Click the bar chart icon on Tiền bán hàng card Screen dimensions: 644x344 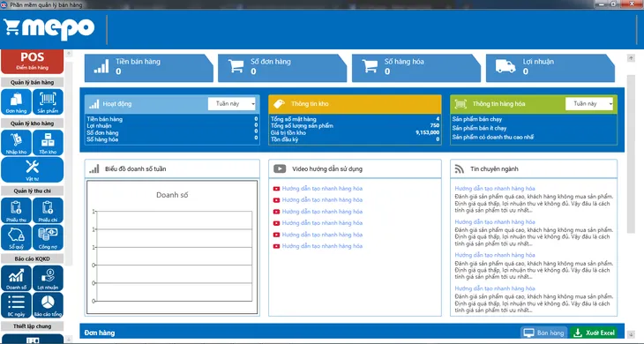coord(101,66)
